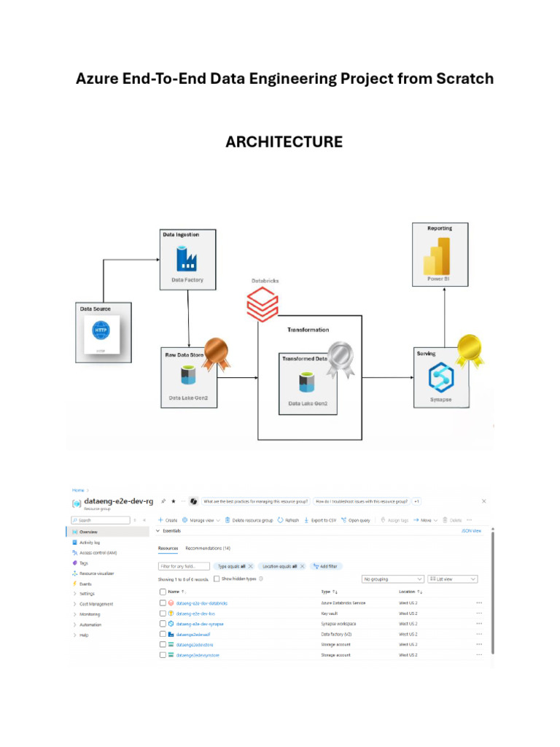Select the dataenge2edevsynstore row checkbox
This screenshot has width=560, height=747.
[x=163, y=655]
